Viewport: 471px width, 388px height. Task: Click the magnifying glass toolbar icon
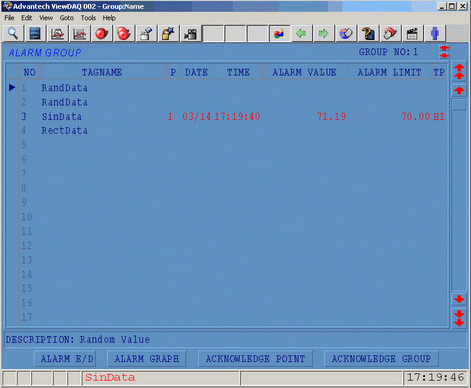(13, 33)
